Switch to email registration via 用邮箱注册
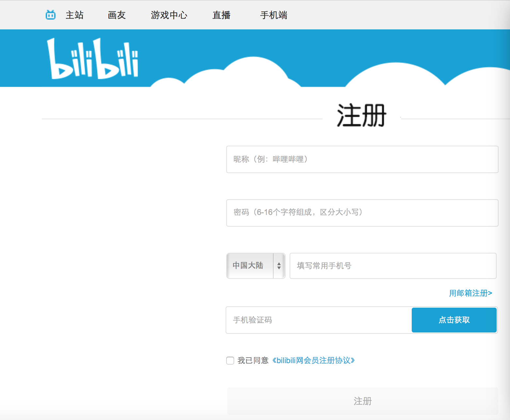Screen dimensions: 510x420 (x=470, y=293)
